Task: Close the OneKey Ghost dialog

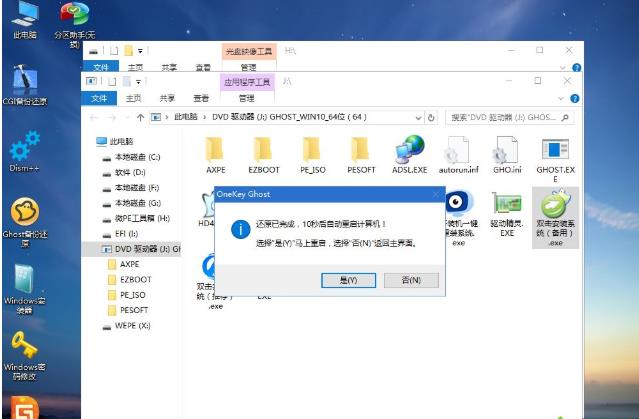Action: coord(436,194)
